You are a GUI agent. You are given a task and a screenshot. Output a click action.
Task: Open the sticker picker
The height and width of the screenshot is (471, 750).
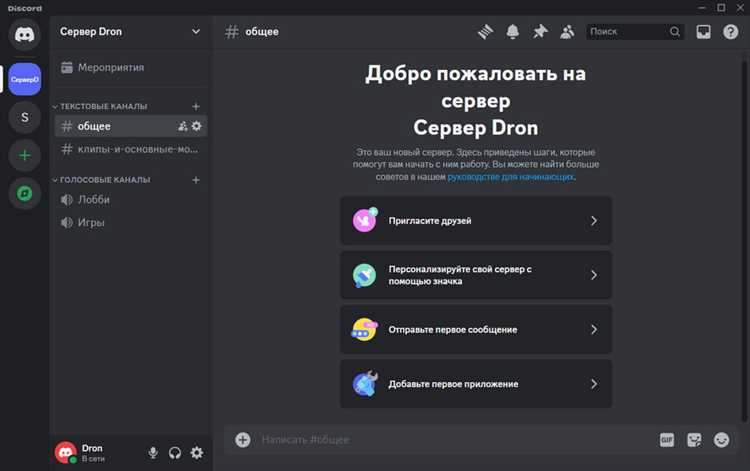[694, 439]
